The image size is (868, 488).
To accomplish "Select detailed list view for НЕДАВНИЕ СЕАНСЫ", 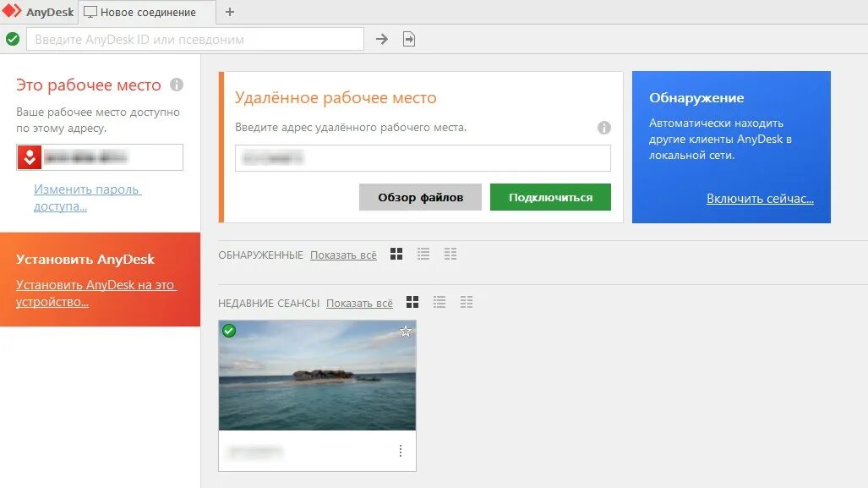I will pos(467,302).
